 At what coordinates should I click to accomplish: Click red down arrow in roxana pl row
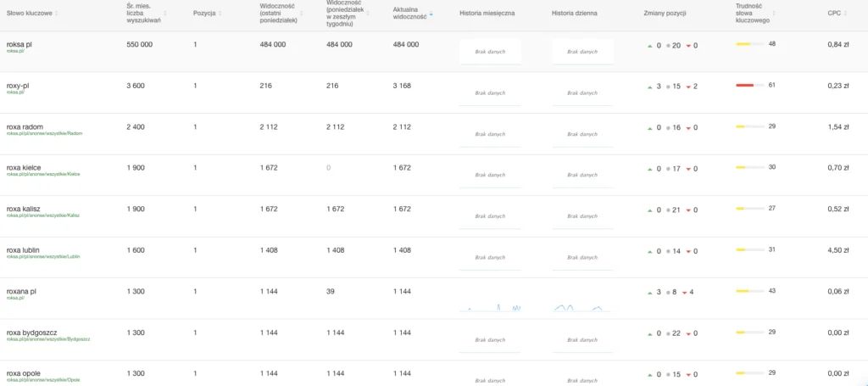point(684,293)
